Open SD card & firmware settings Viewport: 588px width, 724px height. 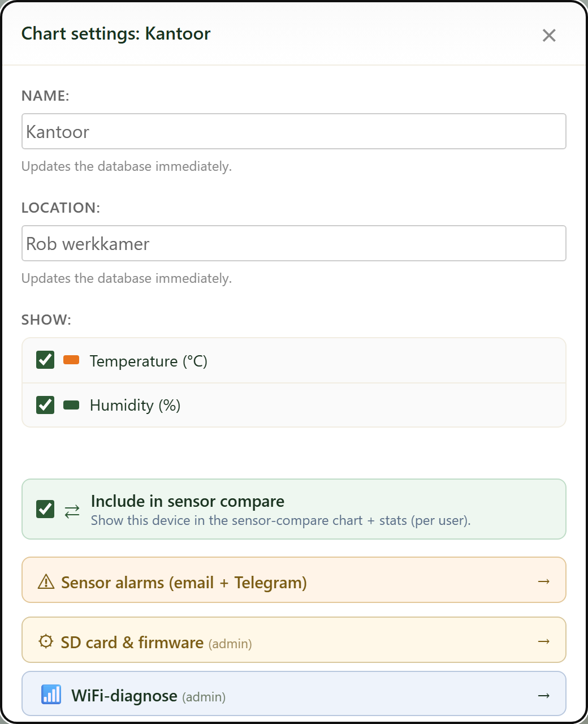[x=294, y=640]
